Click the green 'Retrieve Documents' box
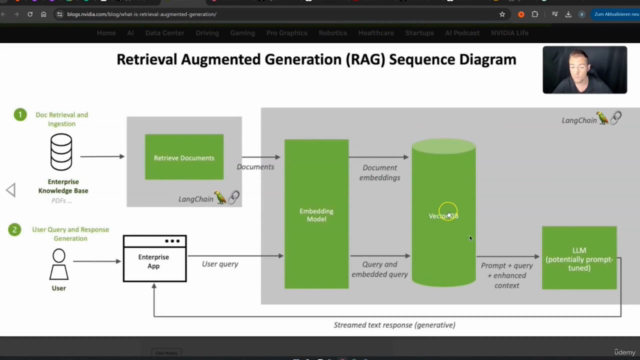This screenshot has height=360, width=640. (x=184, y=157)
